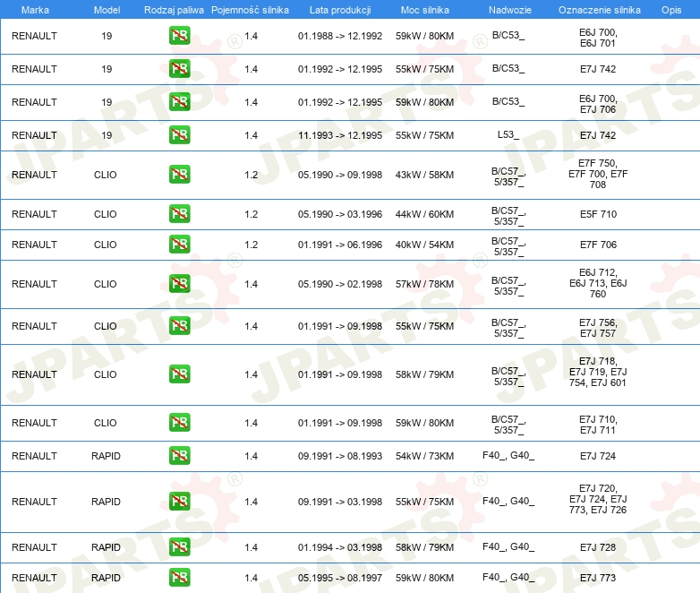Click the date cell 01.1988 -> 12.1992

point(340,36)
